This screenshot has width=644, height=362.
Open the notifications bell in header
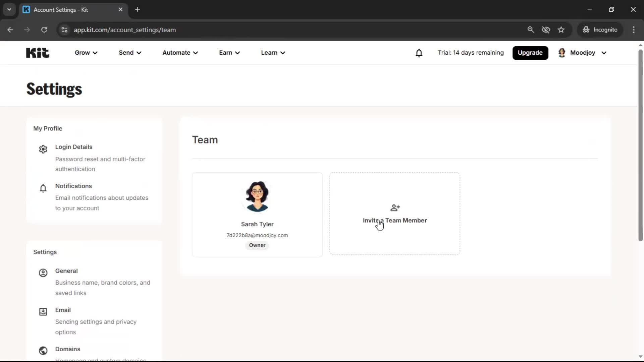pos(419,53)
